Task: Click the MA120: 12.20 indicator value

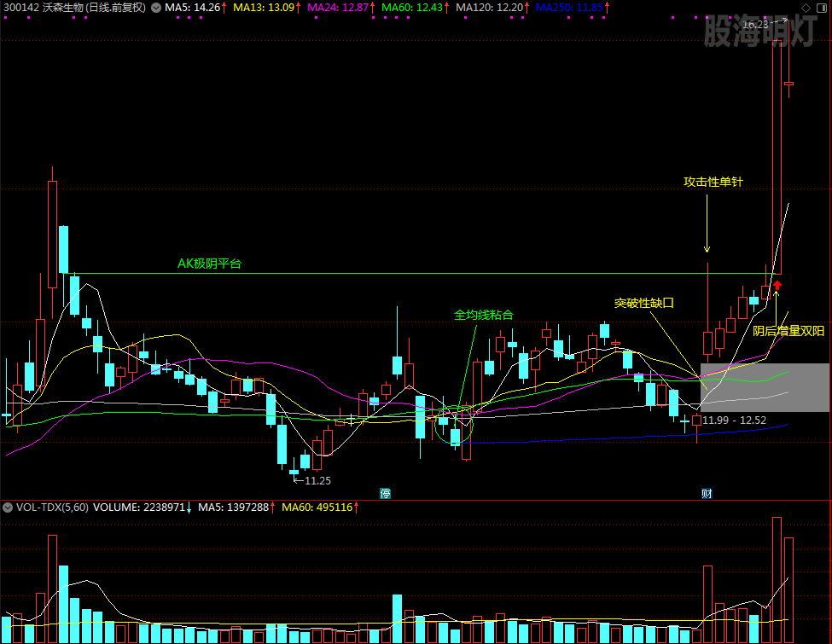Action: (x=489, y=8)
